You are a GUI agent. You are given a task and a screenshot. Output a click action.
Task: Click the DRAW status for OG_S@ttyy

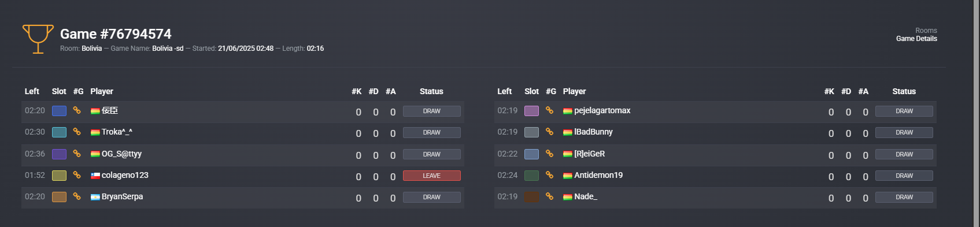432,154
